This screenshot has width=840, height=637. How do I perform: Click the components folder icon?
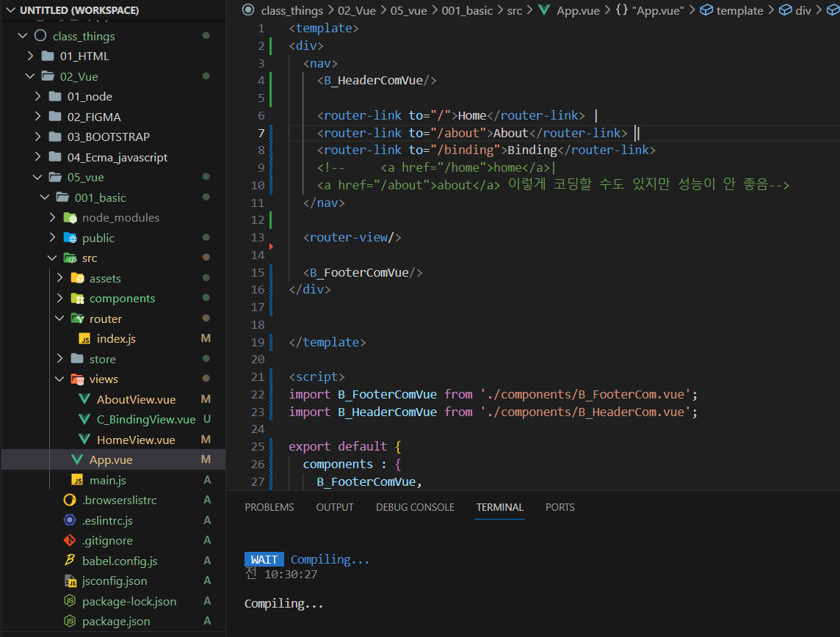pos(78,298)
